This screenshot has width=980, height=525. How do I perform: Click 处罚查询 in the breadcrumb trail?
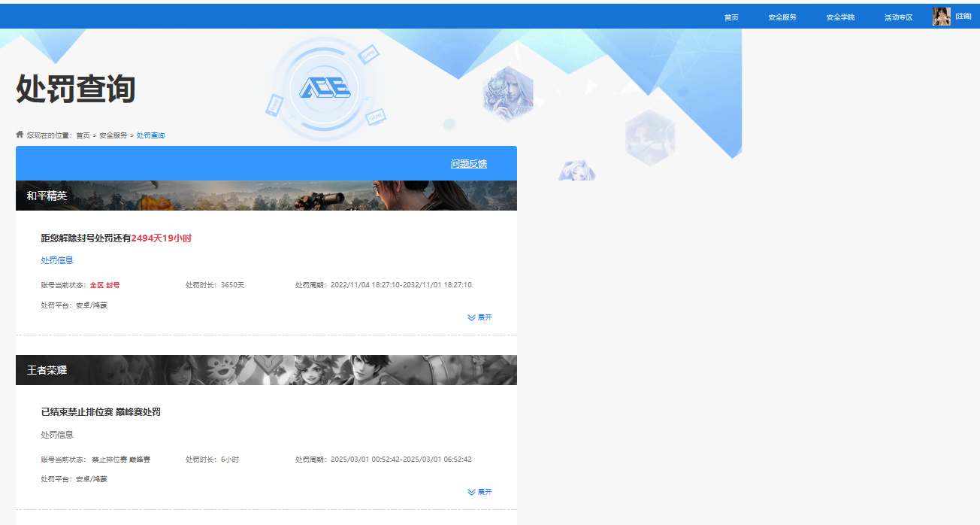150,135
